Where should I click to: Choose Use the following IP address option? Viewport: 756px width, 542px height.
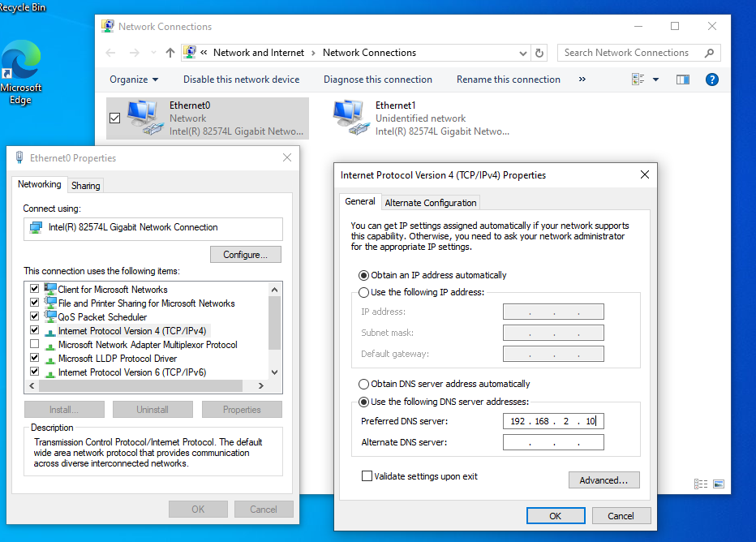[364, 292]
